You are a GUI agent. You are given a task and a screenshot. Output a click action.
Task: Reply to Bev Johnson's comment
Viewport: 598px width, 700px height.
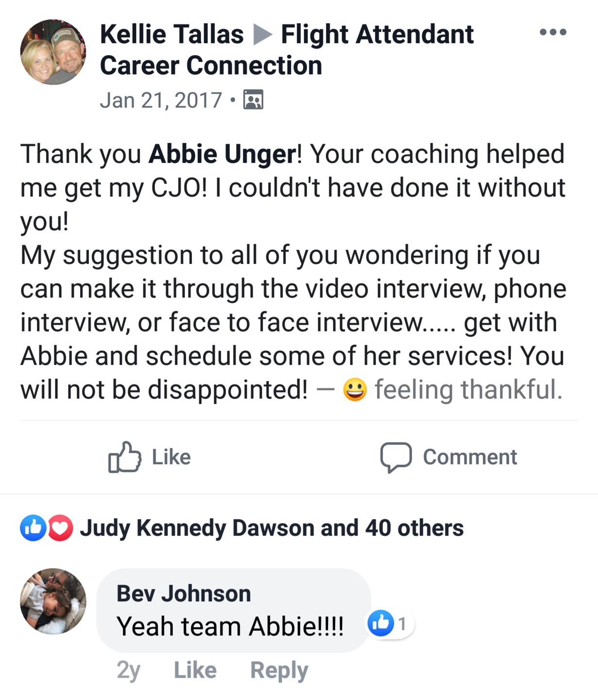(279, 670)
